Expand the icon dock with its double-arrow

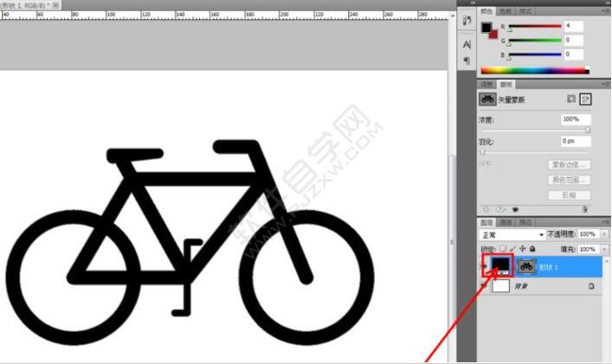point(473,3)
